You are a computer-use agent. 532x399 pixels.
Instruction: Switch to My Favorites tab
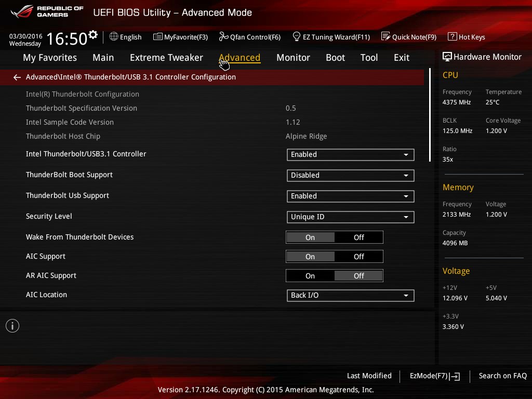click(50, 58)
